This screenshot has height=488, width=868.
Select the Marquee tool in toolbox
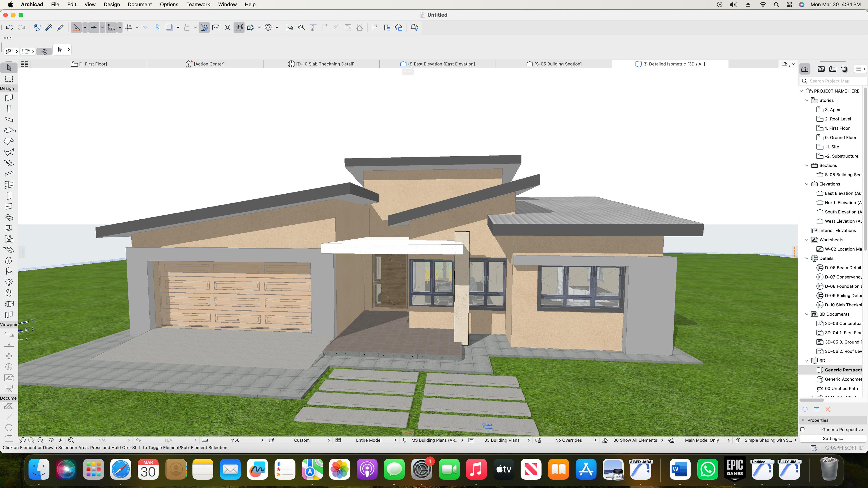9,79
